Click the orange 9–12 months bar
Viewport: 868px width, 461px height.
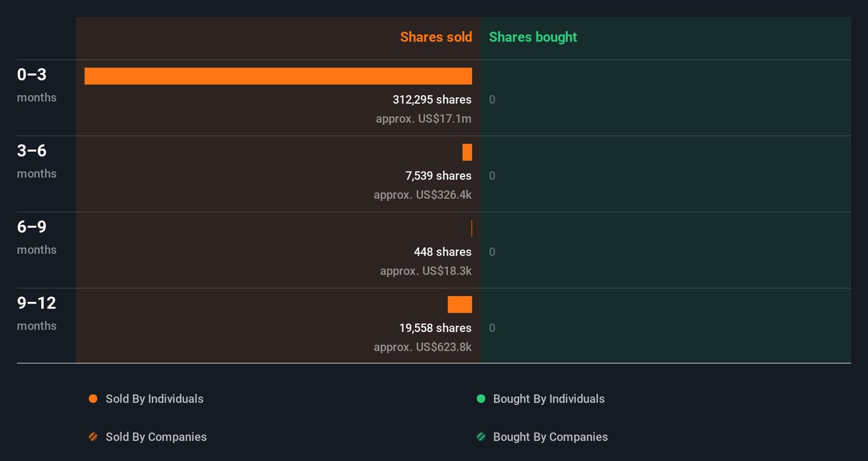(x=459, y=305)
